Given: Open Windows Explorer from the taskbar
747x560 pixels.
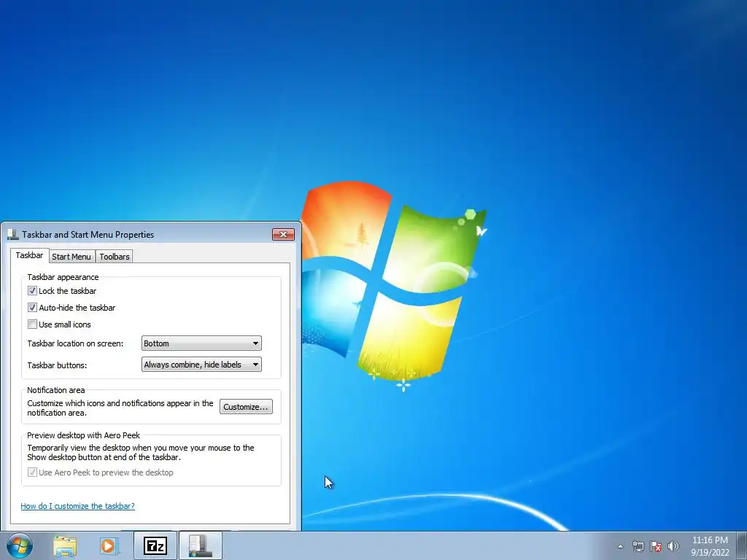Looking at the screenshot, I should pyautogui.click(x=65, y=545).
